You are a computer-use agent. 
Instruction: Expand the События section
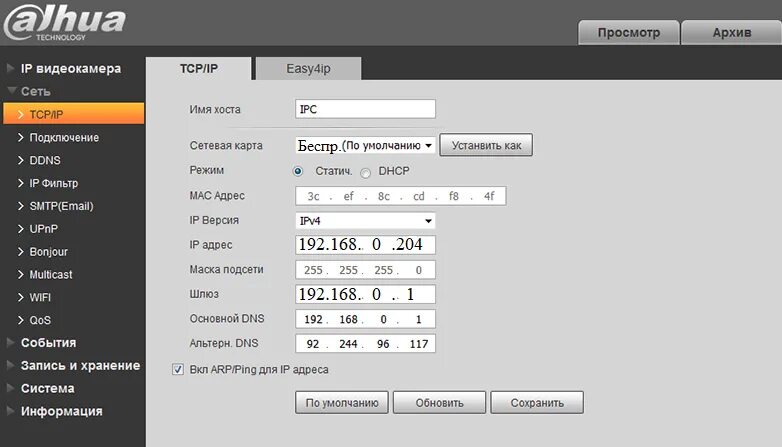(x=48, y=343)
